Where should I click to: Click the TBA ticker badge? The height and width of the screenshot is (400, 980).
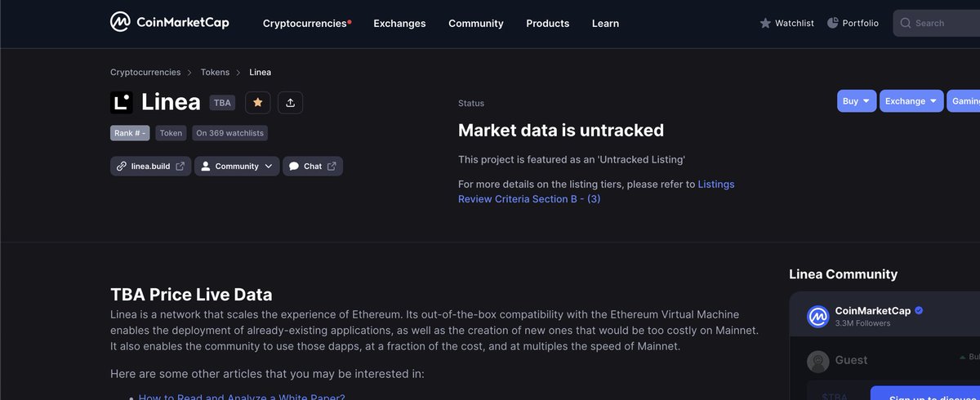pos(222,104)
